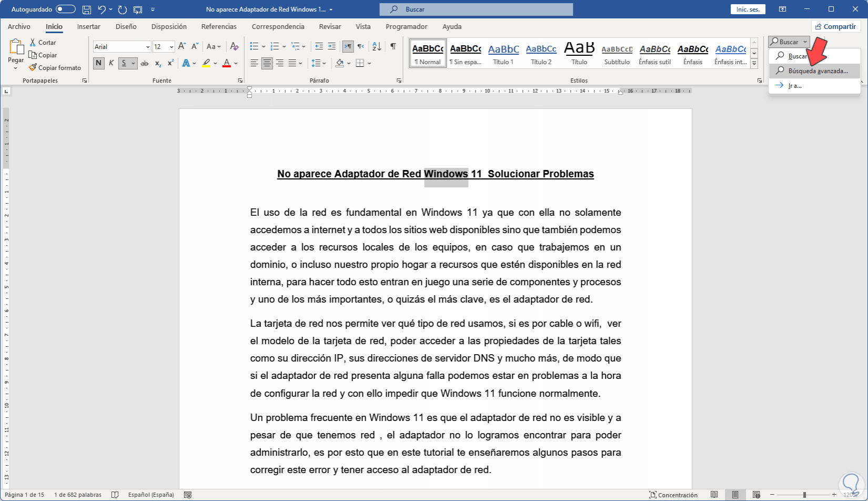This screenshot has width=868, height=501.
Task: Click the Español (España) language indicator
Action: 151,495
